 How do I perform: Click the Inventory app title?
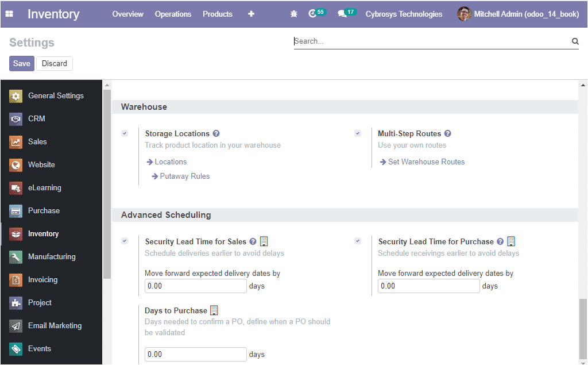pyautogui.click(x=53, y=14)
